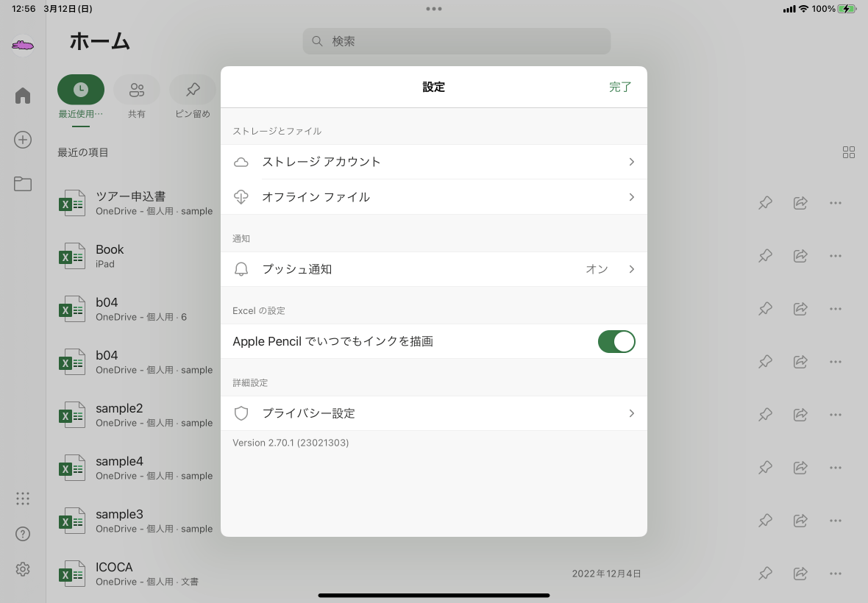Open the sample3 file name

119,514
